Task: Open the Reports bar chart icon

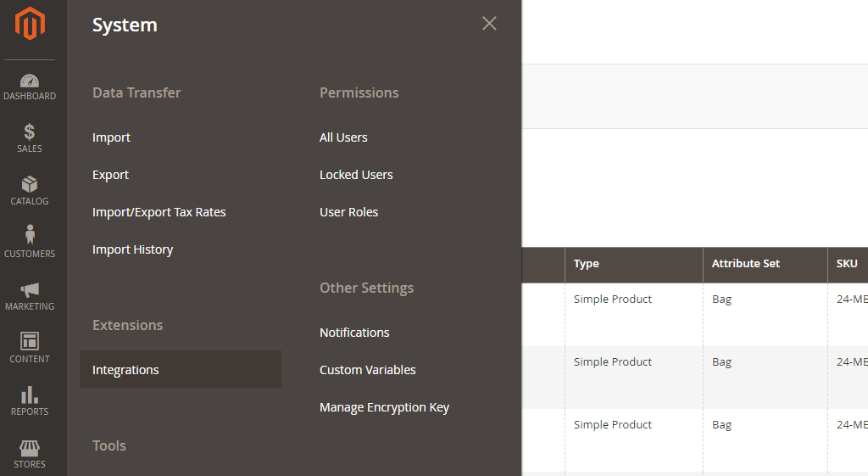Action: (x=30, y=395)
